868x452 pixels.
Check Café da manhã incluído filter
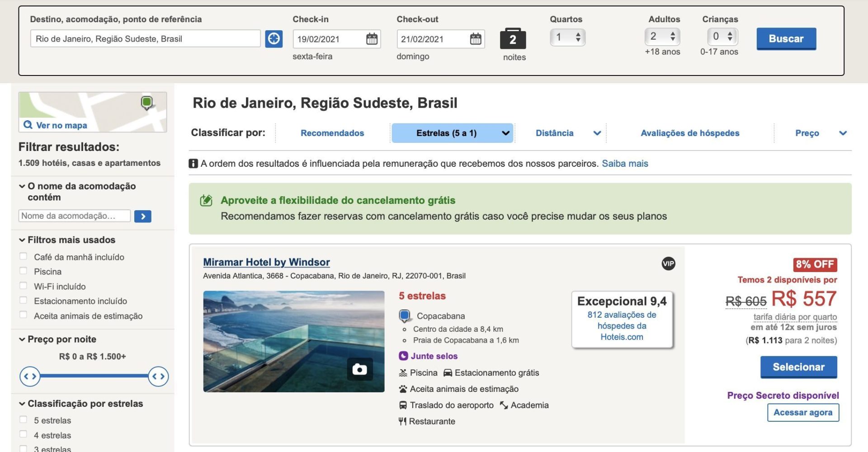click(23, 256)
